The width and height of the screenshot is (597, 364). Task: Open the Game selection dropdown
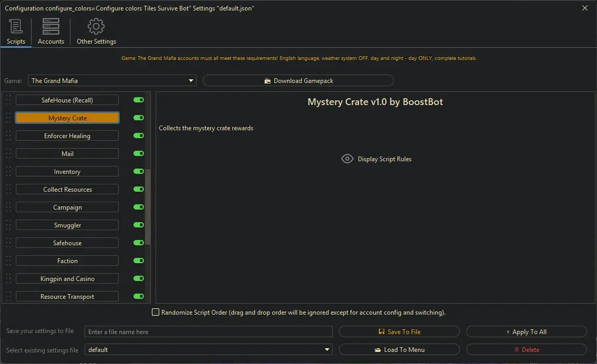point(112,81)
